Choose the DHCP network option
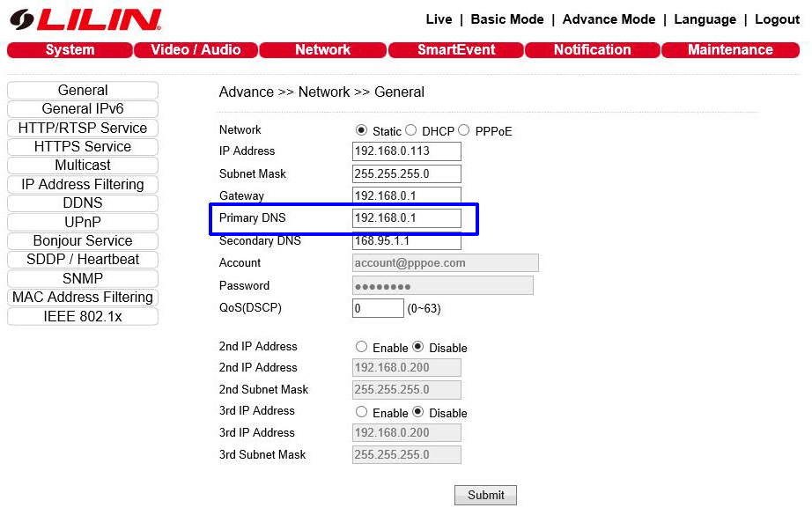 coord(411,130)
